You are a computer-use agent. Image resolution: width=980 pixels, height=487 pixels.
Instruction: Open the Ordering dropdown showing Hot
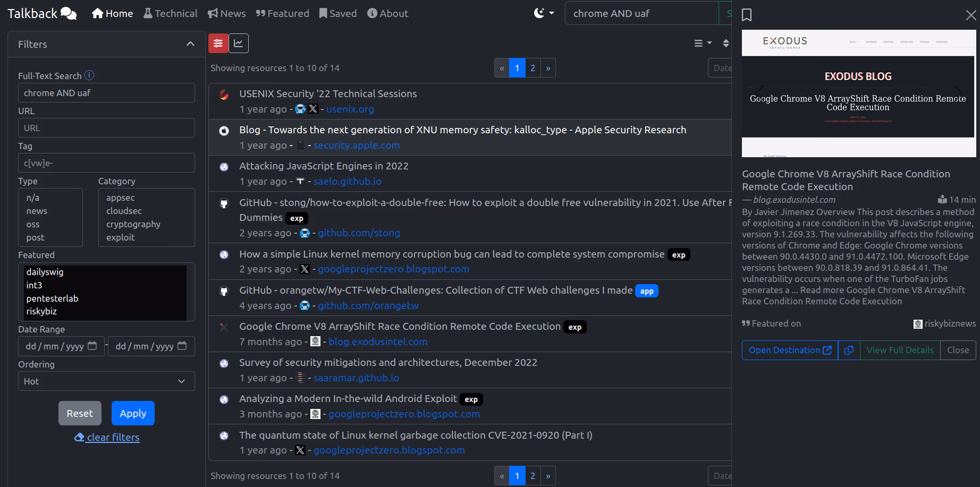tap(106, 381)
